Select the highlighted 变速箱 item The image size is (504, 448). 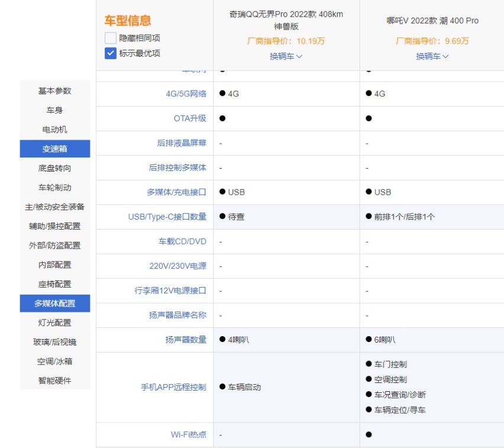[x=55, y=149]
